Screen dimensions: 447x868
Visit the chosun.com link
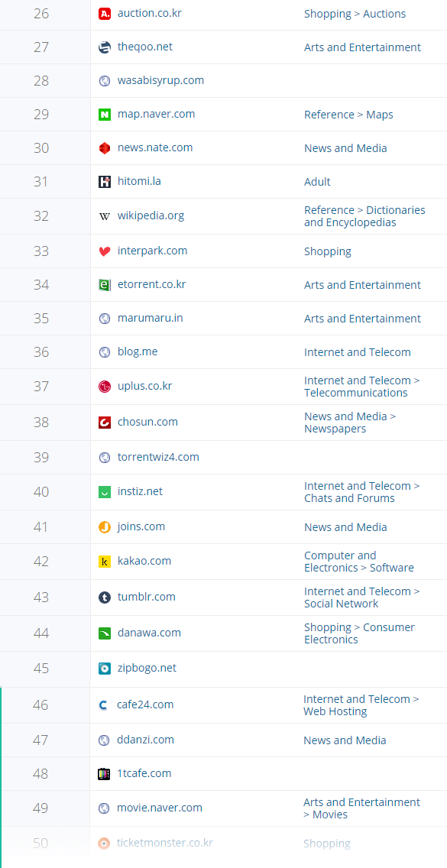point(148,422)
